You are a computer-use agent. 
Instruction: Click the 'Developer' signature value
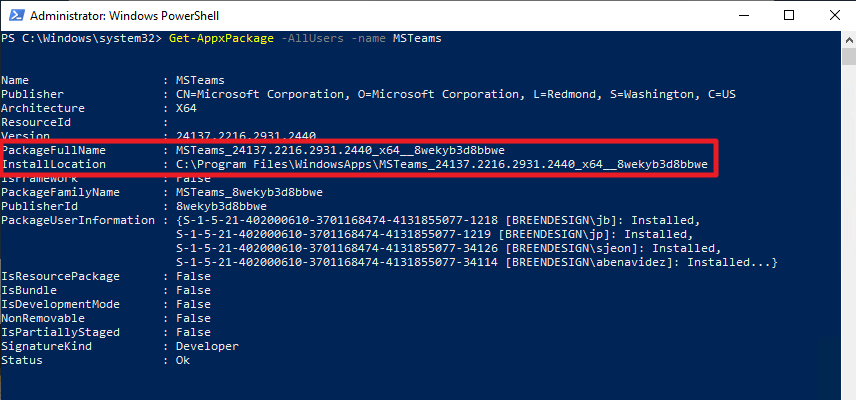(207, 347)
